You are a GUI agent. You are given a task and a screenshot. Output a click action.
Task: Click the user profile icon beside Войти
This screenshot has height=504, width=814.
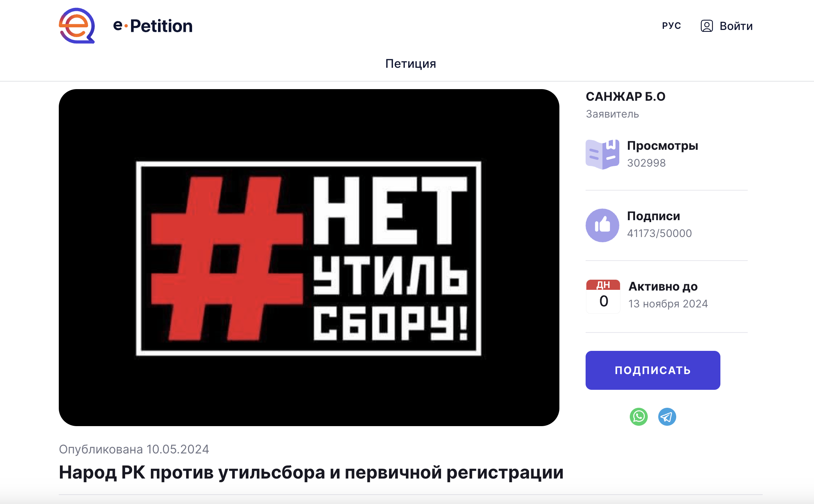(x=707, y=26)
